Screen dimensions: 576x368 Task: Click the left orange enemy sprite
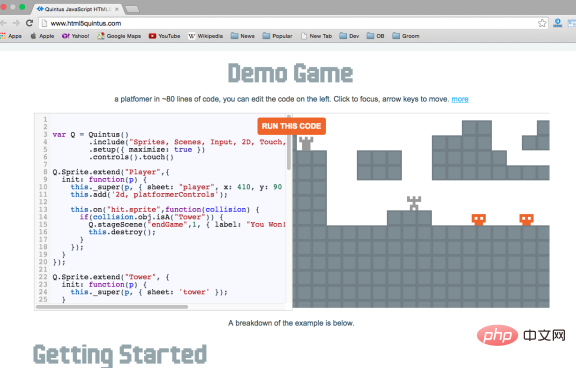(479, 219)
